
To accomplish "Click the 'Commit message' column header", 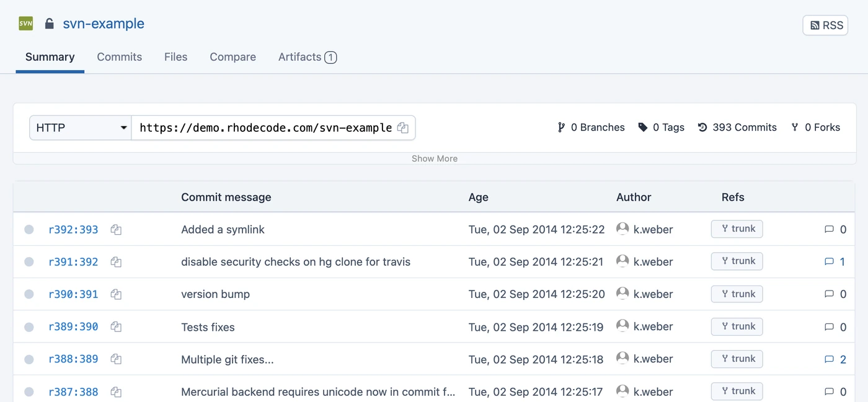I will tap(226, 198).
